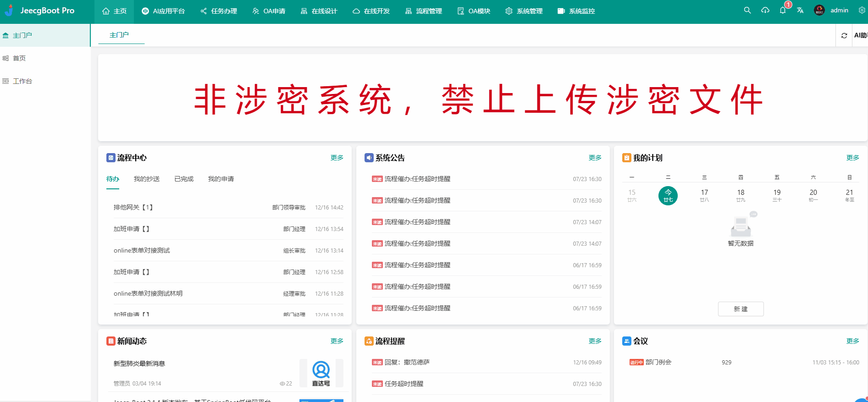868x402 pixels.
Task: Open the language translation icon
Action: [x=800, y=10]
